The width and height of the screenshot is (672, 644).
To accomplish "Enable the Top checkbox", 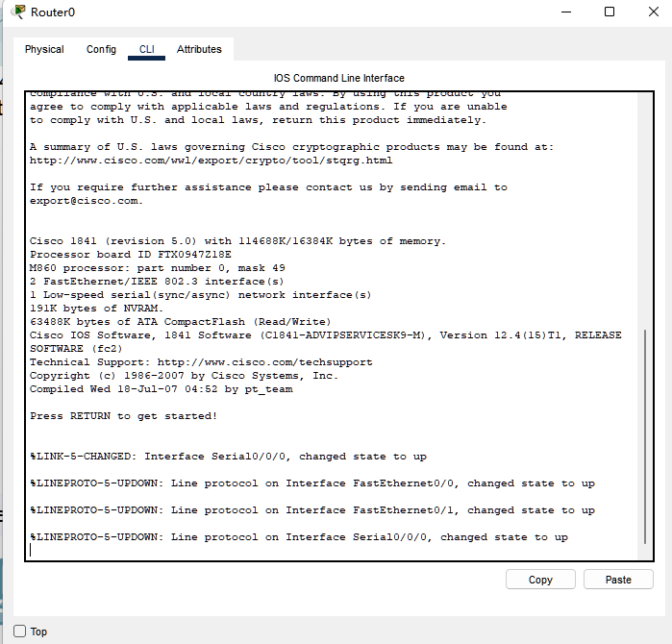I will pos(20,631).
